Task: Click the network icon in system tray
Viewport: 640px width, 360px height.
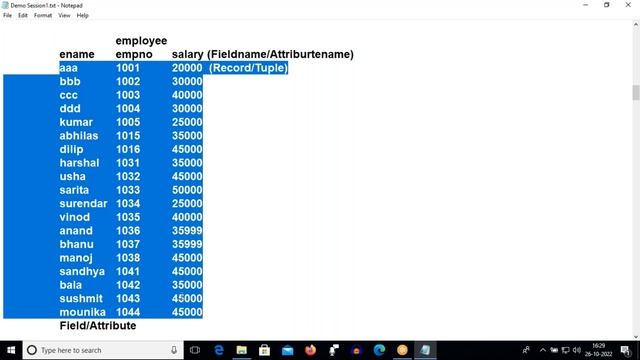Action: 565,350
